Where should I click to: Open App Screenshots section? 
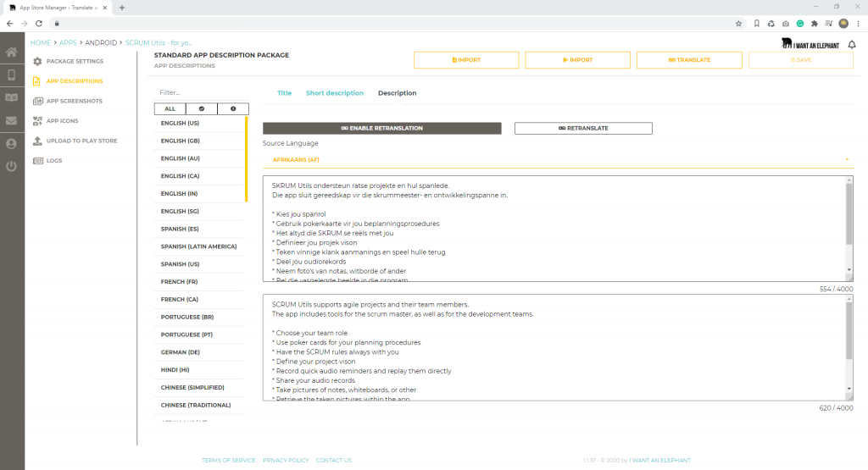(68, 101)
